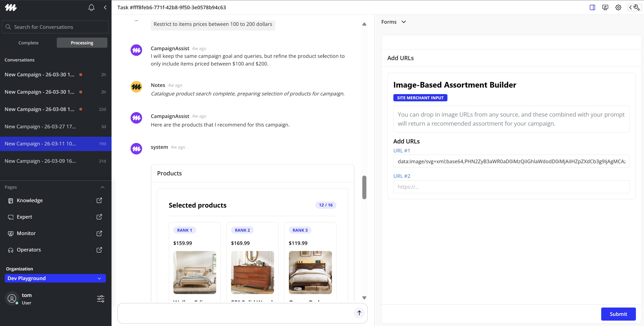
Task: Click the Submit button
Action: pos(618,314)
